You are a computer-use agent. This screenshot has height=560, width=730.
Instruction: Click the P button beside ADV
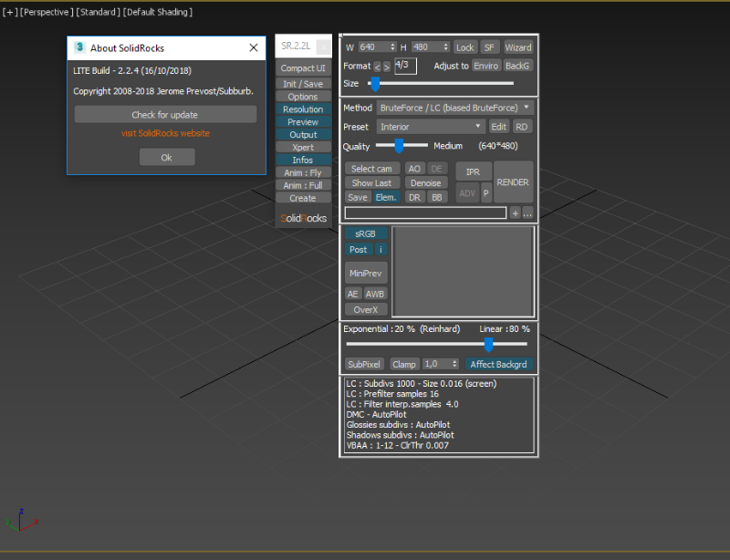coord(486,193)
